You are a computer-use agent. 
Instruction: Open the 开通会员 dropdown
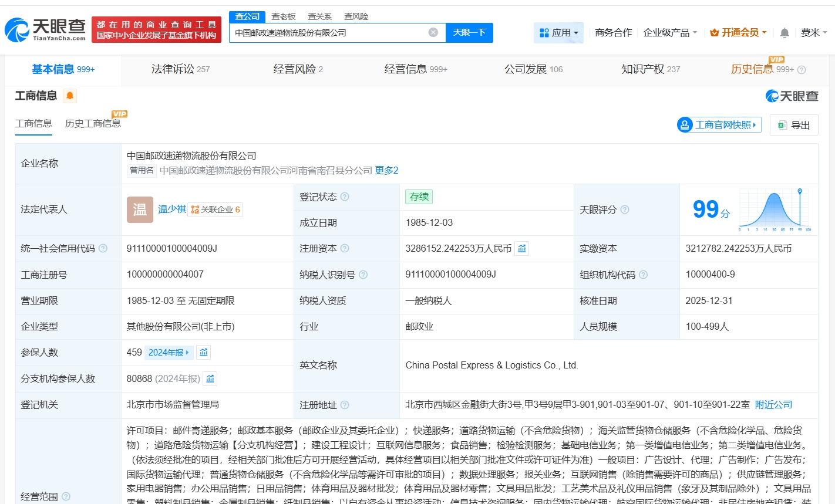click(x=738, y=33)
